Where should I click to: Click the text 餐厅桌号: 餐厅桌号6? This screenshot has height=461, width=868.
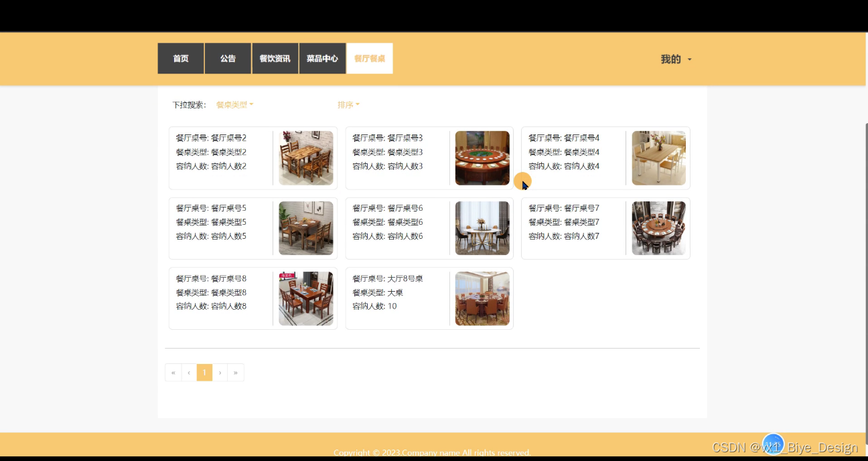tap(388, 208)
